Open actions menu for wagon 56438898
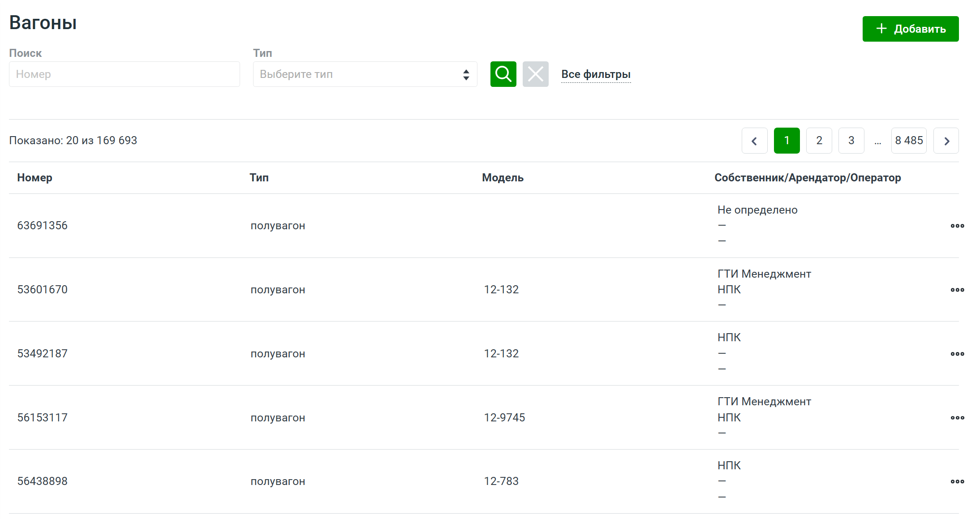 (957, 481)
